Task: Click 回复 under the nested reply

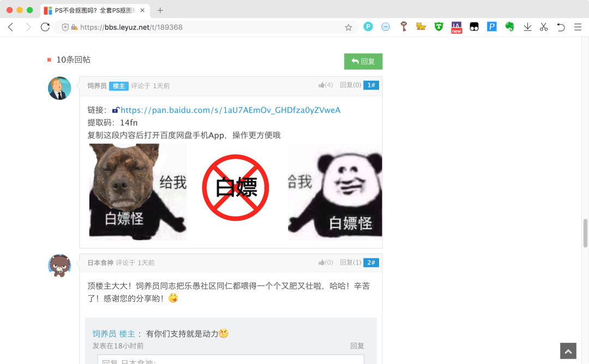Action: [357, 345]
